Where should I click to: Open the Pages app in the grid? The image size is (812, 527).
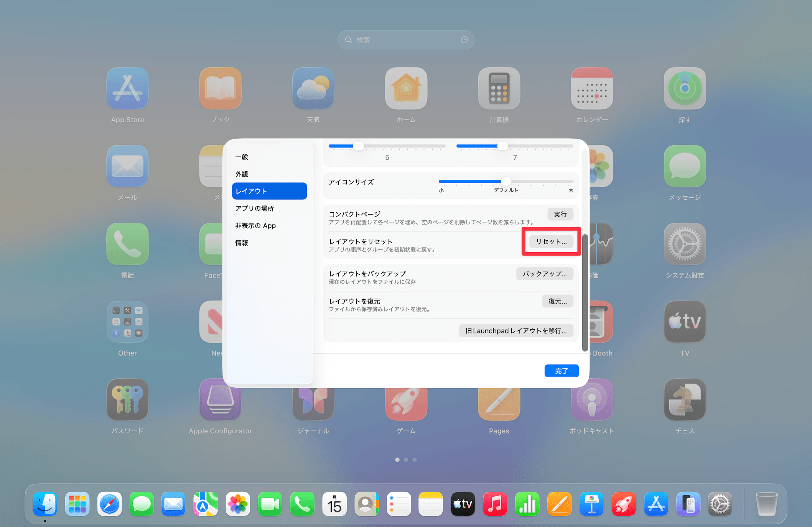[x=499, y=404]
